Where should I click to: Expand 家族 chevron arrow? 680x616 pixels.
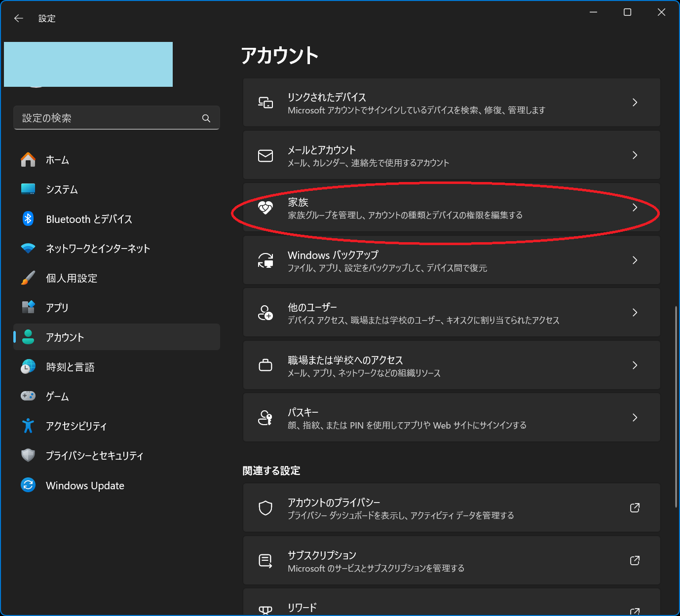635,208
